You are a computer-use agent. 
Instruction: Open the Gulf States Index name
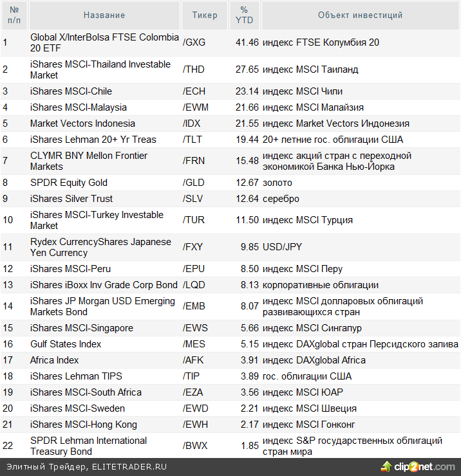coord(66,344)
